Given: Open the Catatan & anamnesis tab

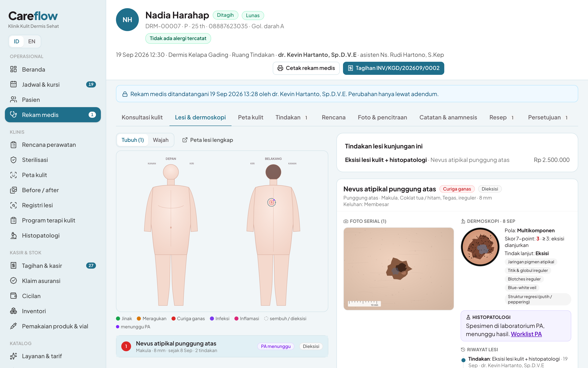Looking at the screenshot, I should coord(448,117).
